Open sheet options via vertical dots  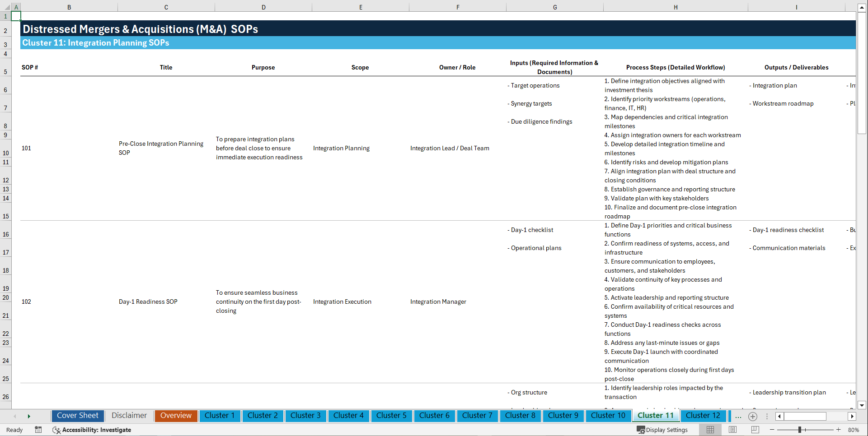[x=767, y=416]
